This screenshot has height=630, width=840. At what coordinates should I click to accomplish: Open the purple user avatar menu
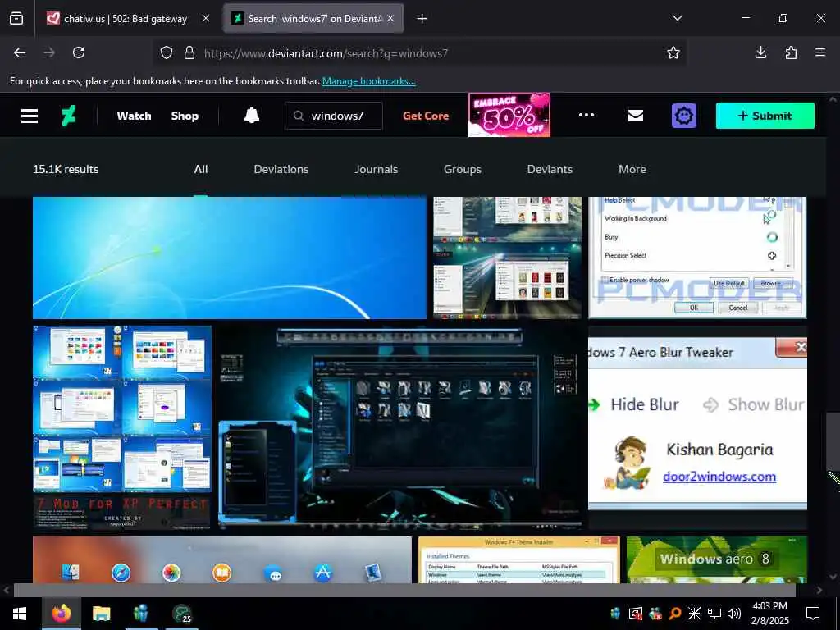pos(683,116)
